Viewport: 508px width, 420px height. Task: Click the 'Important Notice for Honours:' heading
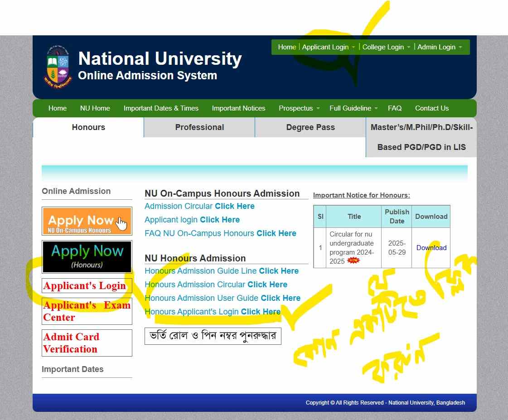click(x=361, y=195)
